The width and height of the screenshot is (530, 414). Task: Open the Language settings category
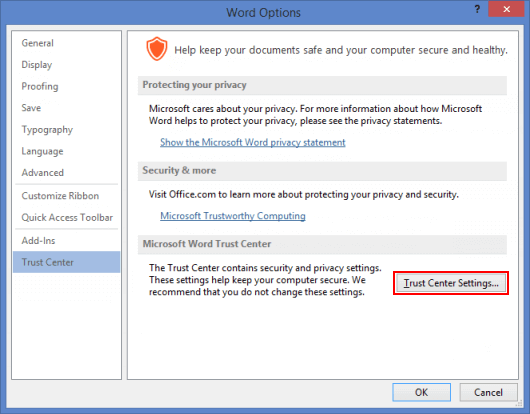[x=67, y=151]
